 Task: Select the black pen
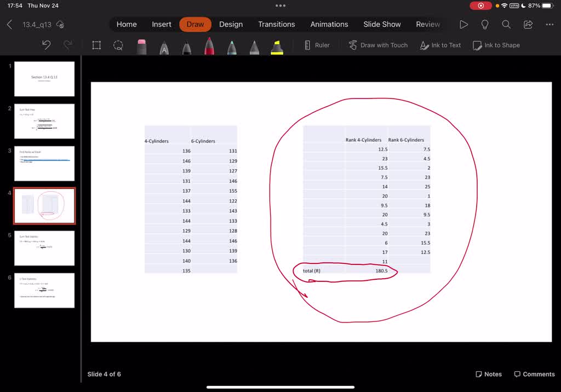pos(186,48)
